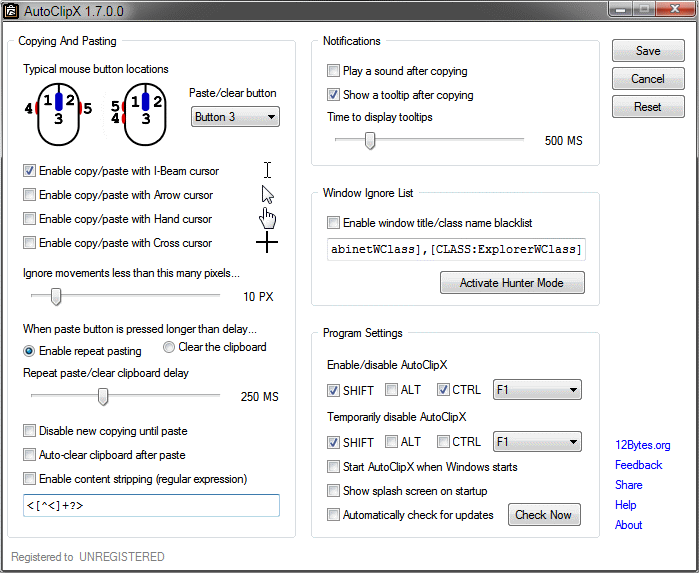Image resolution: width=699 pixels, height=573 pixels.
Task: Enable content stripping regular expression checkbox
Action: [29, 479]
